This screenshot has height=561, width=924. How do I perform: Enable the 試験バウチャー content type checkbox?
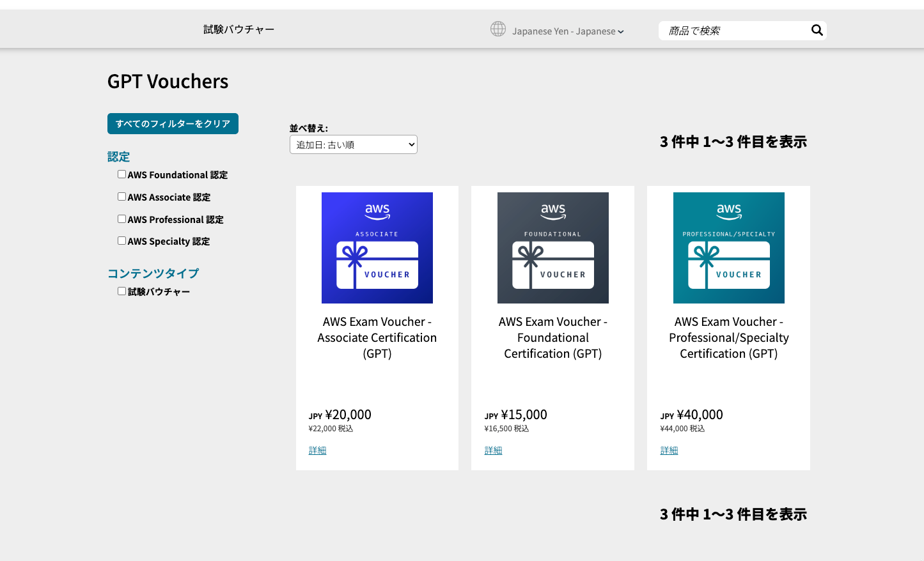[121, 291]
